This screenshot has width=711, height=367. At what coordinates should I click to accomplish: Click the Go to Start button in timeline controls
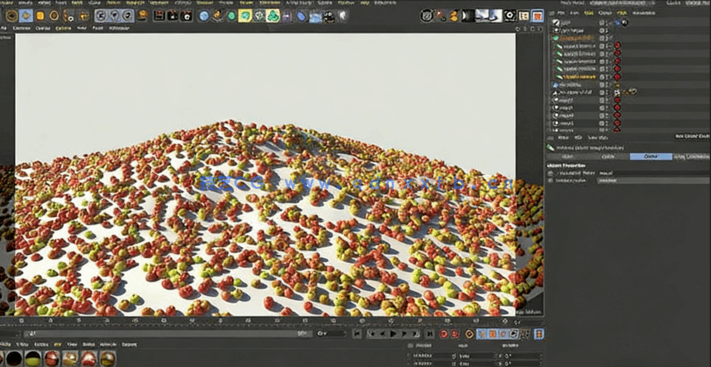coord(357,334)
